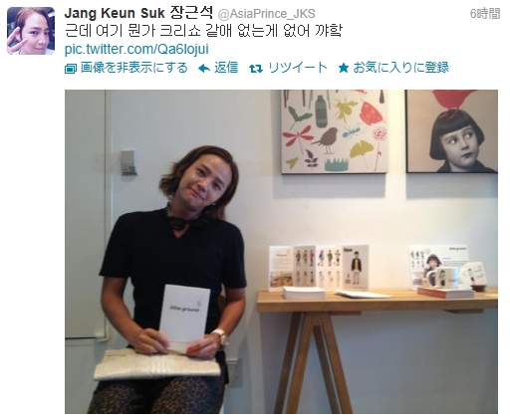
Task: Click the bird and insects poster in photo
Action: tap(335, 131)
